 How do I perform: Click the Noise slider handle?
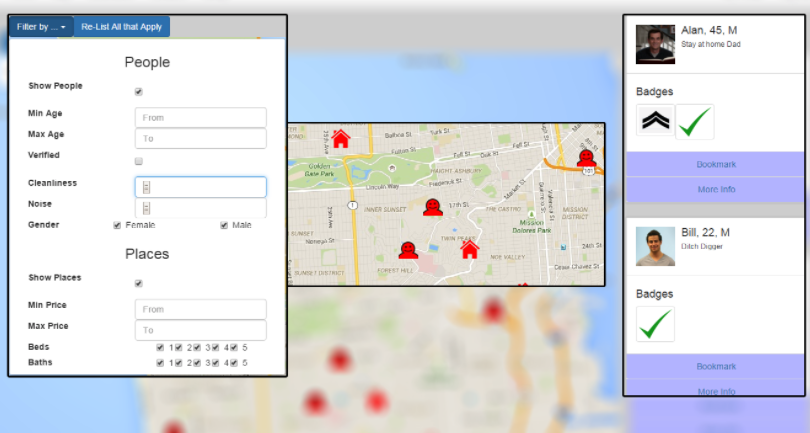(146, 208)
